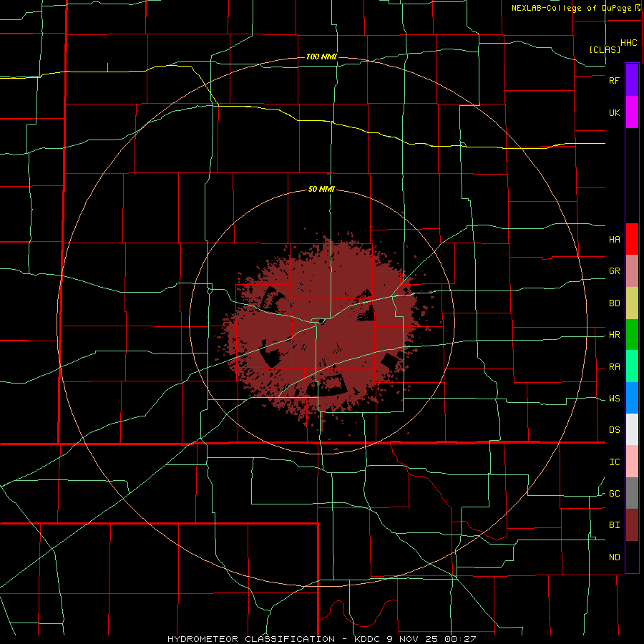The image size is (644, 644).
Task: Click the HYDROMETEOR CLASSIFICATION title text
Action: 251,639
